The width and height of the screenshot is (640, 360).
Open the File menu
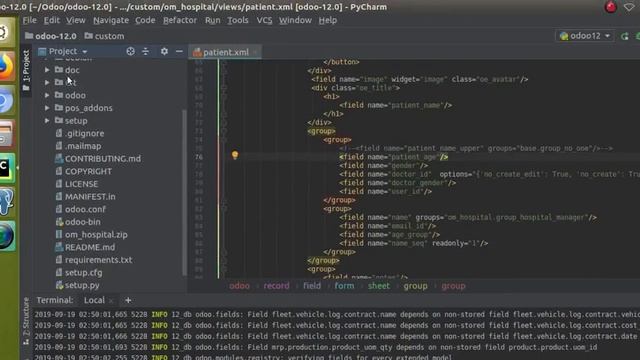click(29, 20)
